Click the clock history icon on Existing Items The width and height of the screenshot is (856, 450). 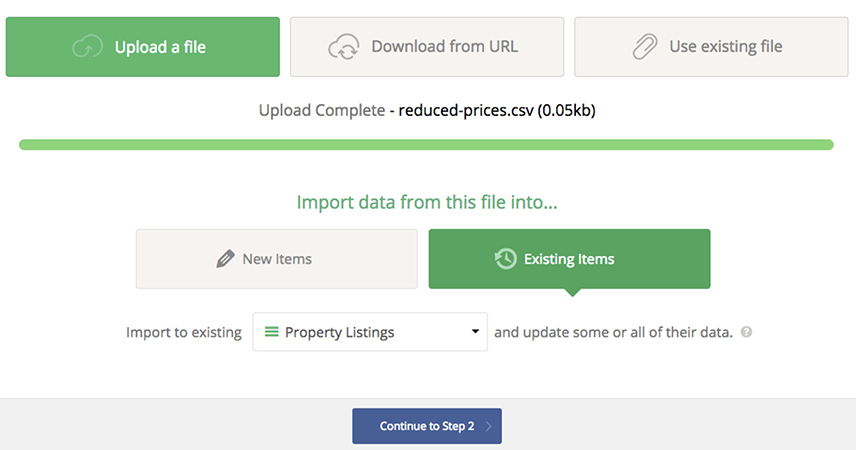(x=506, y=259)
